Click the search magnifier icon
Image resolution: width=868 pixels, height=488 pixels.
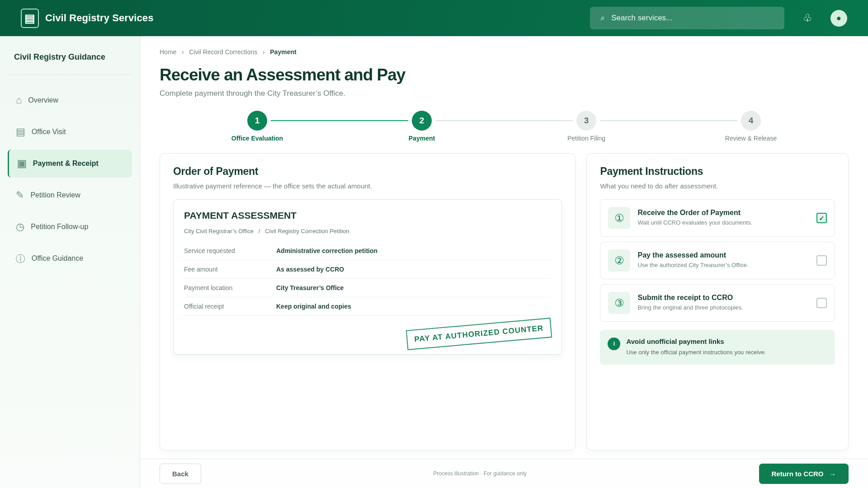(x=602, y=18)
